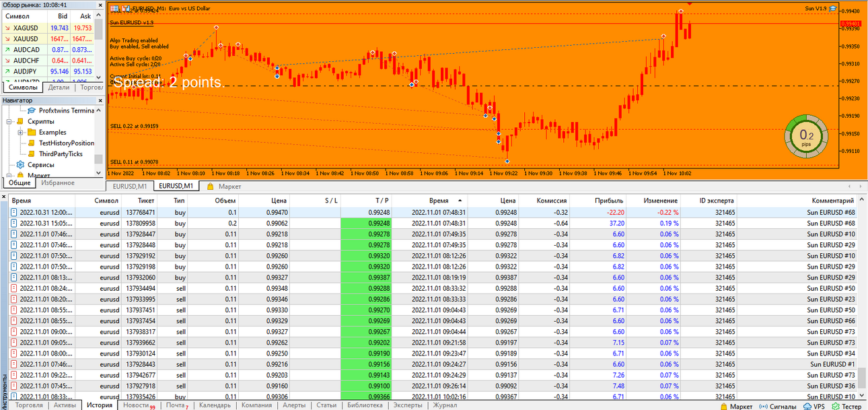Image resolution: width=868 pixels, height=410 pixels.
Task: Click Market Watch scrollbar down arrow
Action: point(99,77)
